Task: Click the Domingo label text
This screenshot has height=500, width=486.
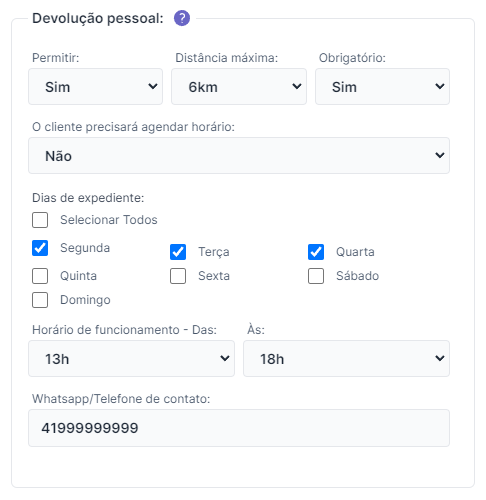Action: (x=85, y=300)
